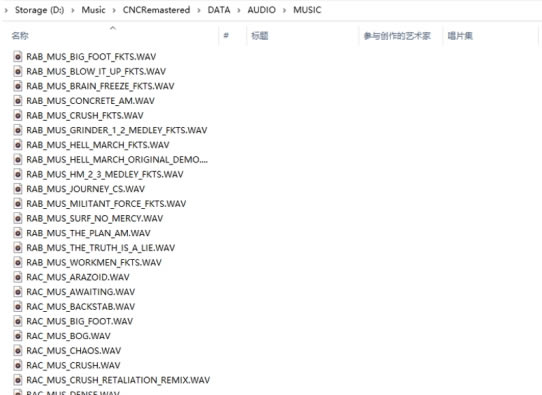The height and width of the screenshot is (395, 542).
Task: Select file name RAB_MUS_CRUSH_FKTS.WAV
Action: (85, 115)
